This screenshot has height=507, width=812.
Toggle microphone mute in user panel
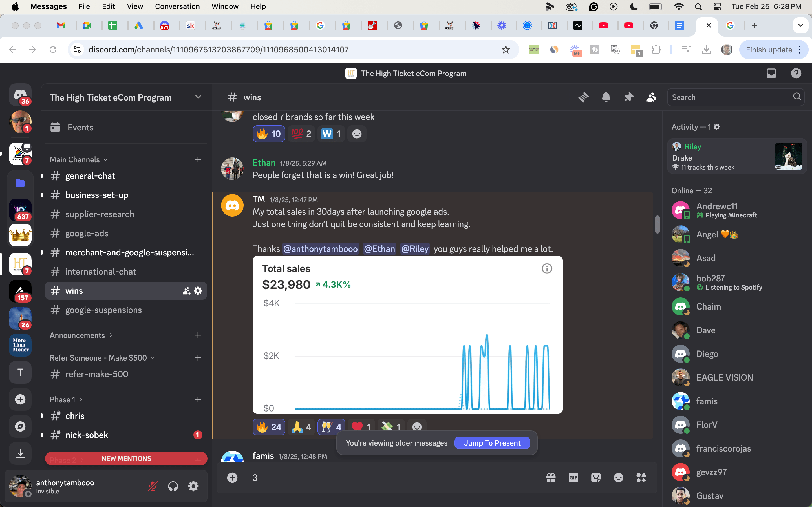coord(153,486)
